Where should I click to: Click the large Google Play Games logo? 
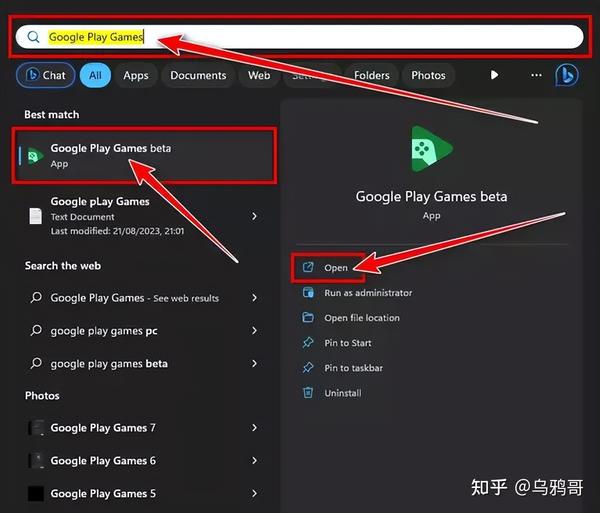pyautogui.click(x=431, y=148)
